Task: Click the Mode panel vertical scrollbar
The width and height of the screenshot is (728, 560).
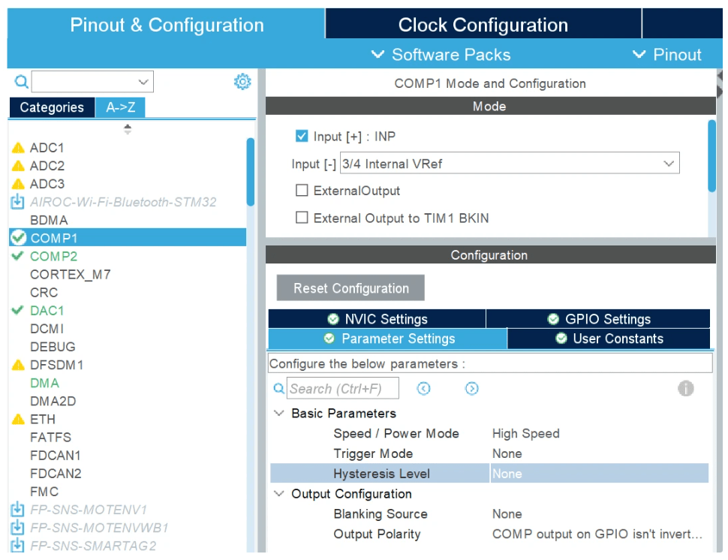Action: pyautogui.click(x=711, y=156)
